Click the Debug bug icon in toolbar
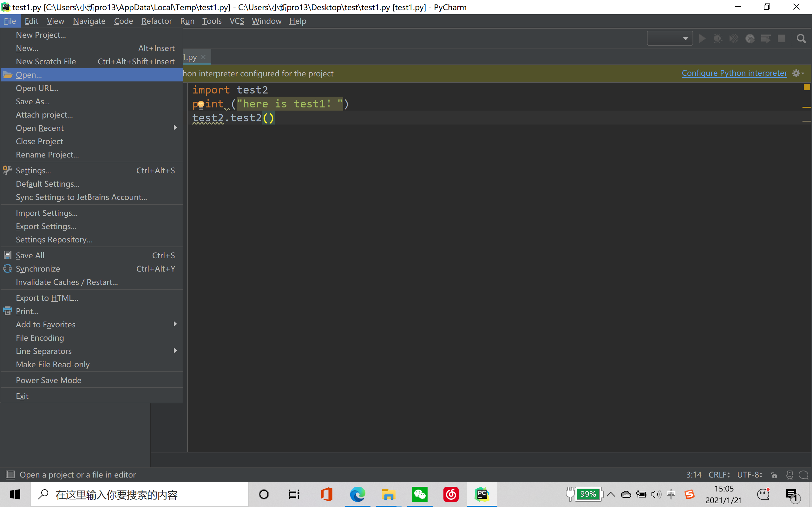 718,39
